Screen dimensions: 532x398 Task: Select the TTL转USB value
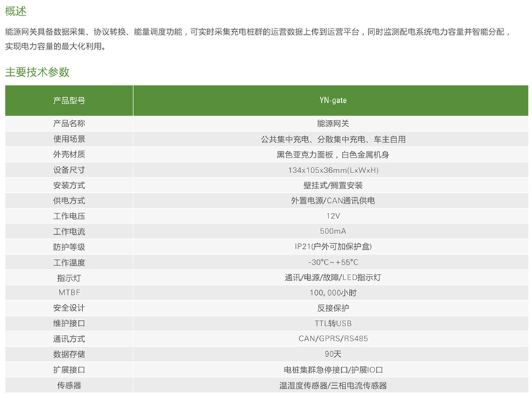click(x=333, y=324)
